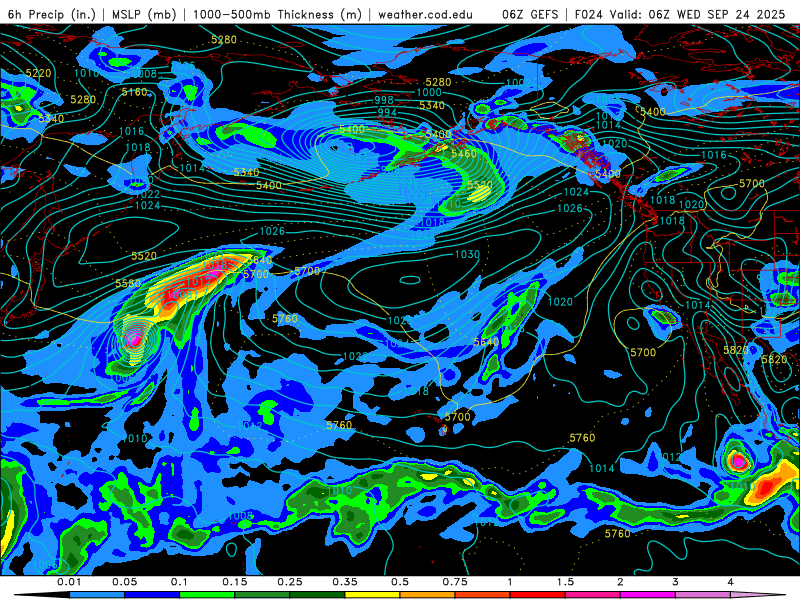The image size is (800, 600).
Task: Select the 0.5 value on the precip legend
Action: tap(400, 582)
